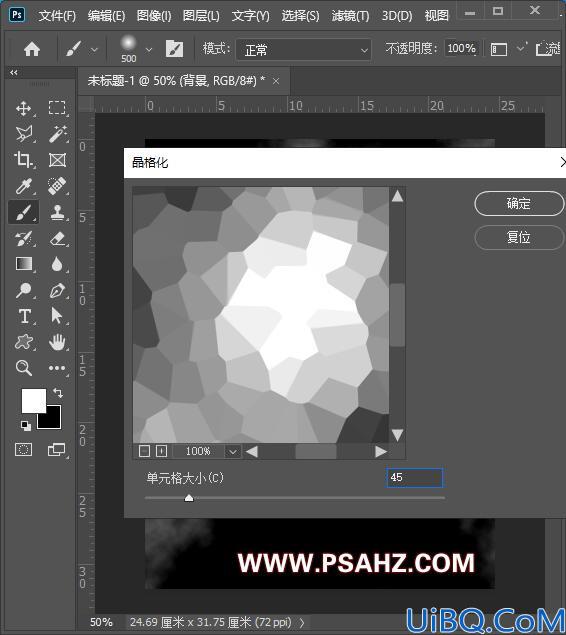
Task: Zoom out the crystallize preview
Action: click(x=145, y=451)
